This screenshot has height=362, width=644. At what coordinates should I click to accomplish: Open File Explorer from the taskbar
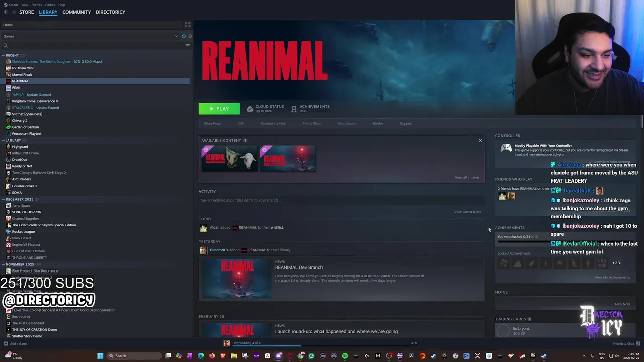tap(234, 356)
